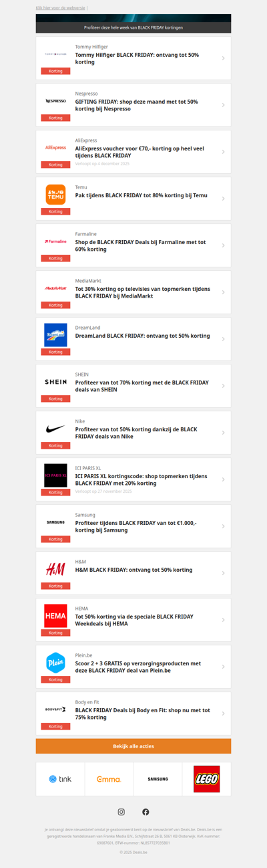
Task: Click Korting label under Nespresso logo
Action: [55, 118]
